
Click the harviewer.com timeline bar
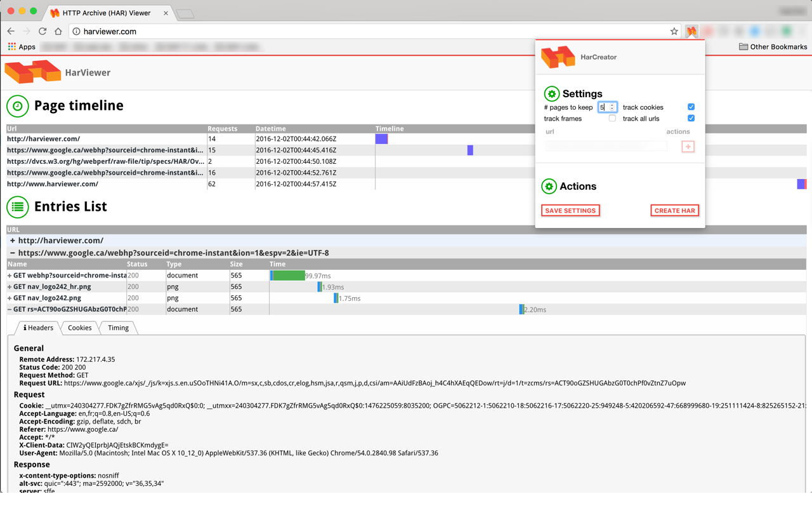pos(381,139)
